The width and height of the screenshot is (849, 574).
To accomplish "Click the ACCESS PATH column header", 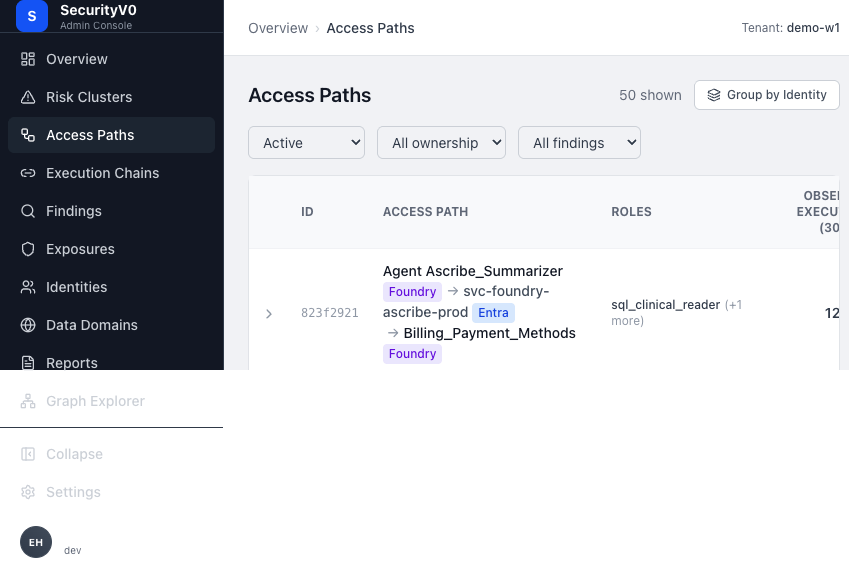I will point(426,212).
